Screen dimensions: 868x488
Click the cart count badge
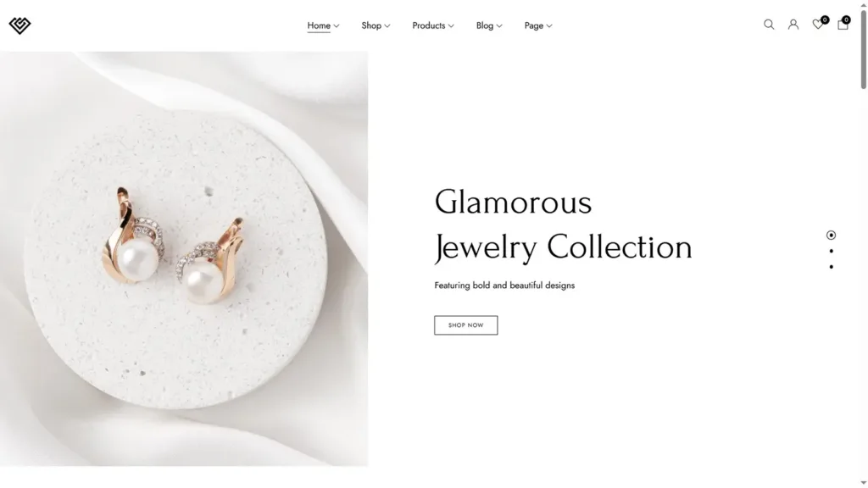847,20
